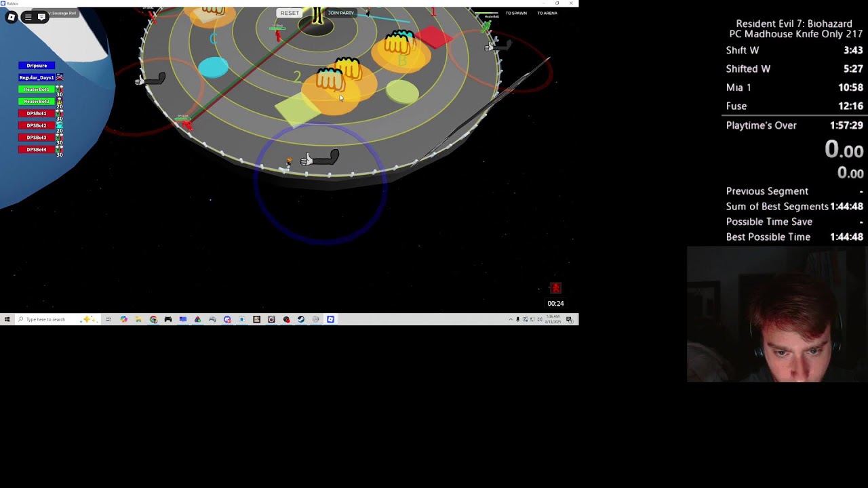
Task: Click the red debuff icon above the timer
Action: click(x=555, y=288)
